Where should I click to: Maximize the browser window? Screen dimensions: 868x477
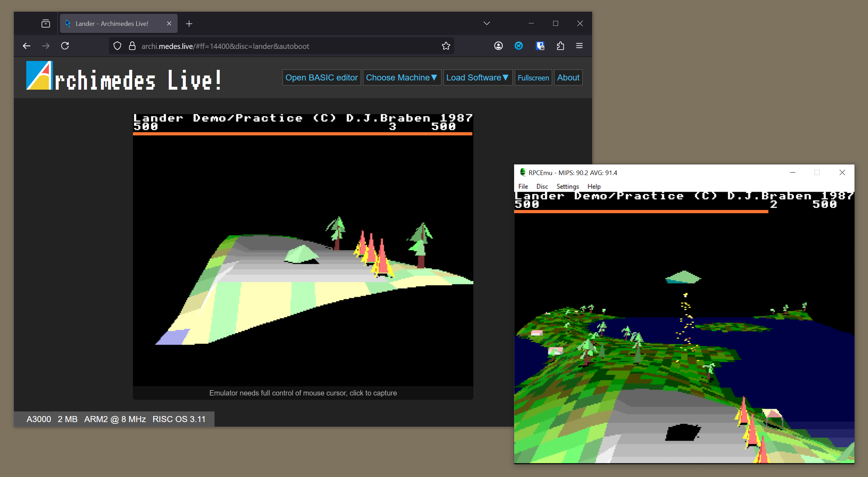(556, 23)
